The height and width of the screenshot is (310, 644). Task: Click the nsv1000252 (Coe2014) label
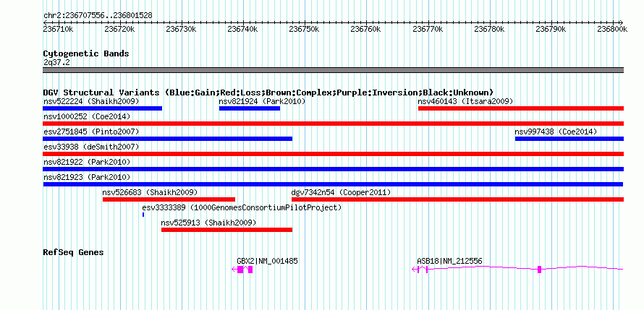[87, 116]
